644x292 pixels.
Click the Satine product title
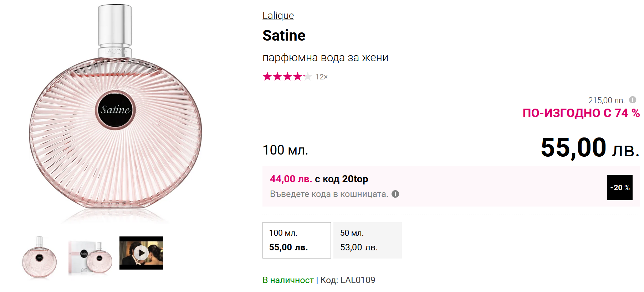coord(284,36)
